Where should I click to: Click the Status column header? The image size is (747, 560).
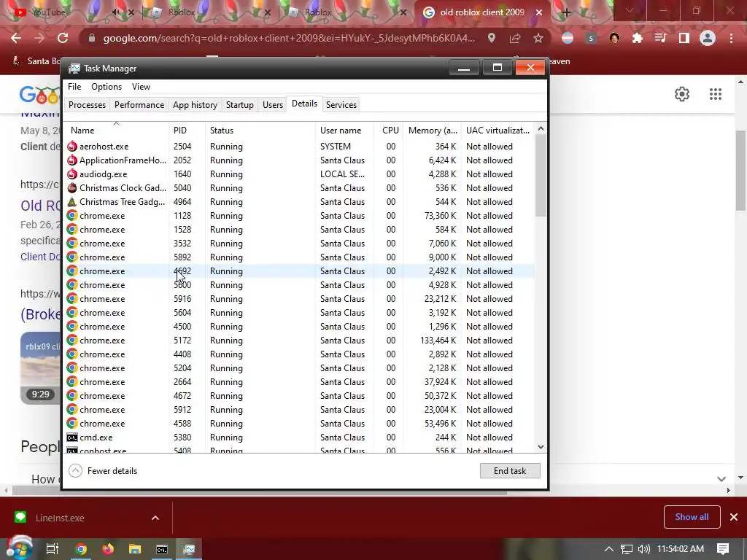point(260,130)
